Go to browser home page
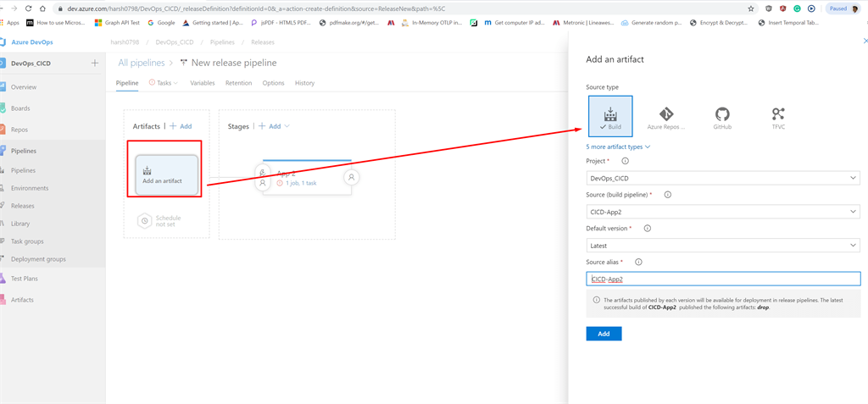 coord(42,8)
